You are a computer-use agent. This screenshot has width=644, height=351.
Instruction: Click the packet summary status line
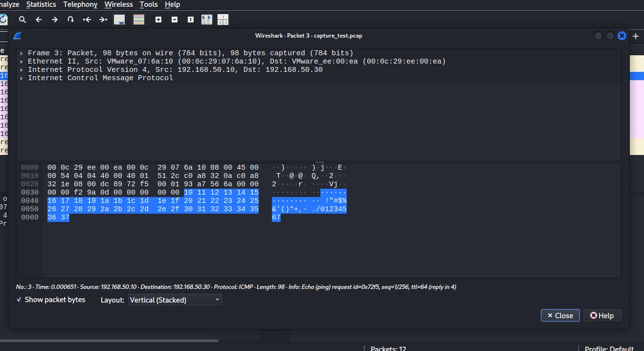(x=236, y=287)
